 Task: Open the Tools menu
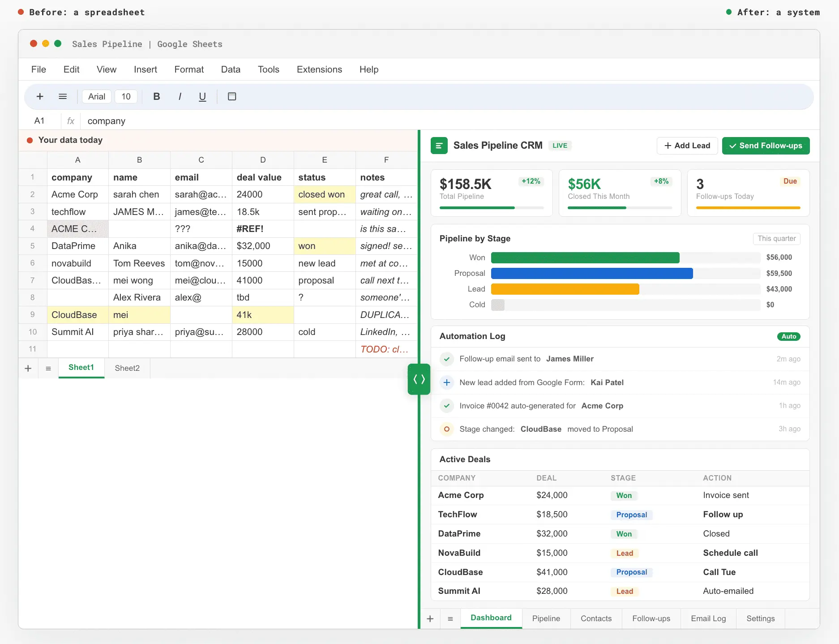point(269,69)
